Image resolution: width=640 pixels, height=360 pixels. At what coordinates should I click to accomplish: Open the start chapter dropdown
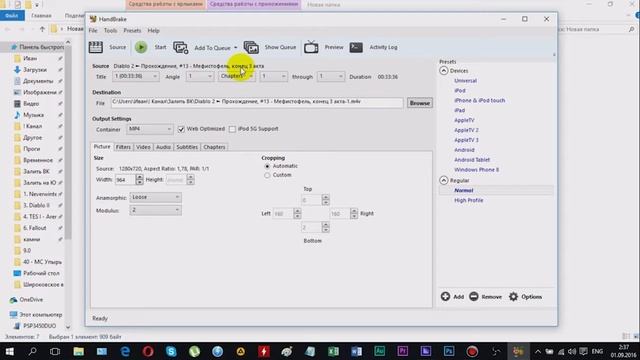click(x=273, y=76)
